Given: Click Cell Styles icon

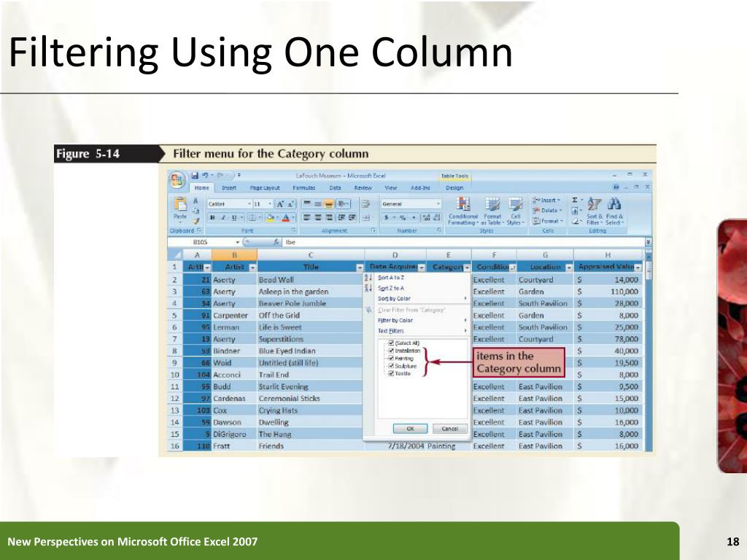Looking at the screenshot, I should [x=515, y=211].
